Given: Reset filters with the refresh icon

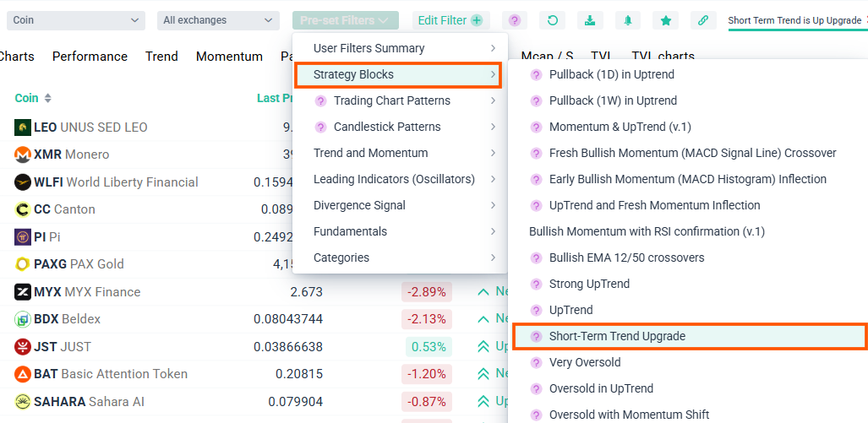Looking at the screenshot, I should point(553,20).
